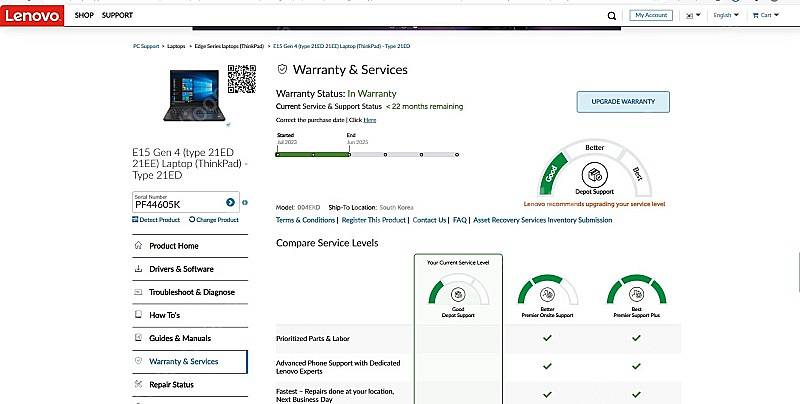Click the Good segment on service gauge
The width and height of the screenshot is (800, 404).
[x=553, y=173]
